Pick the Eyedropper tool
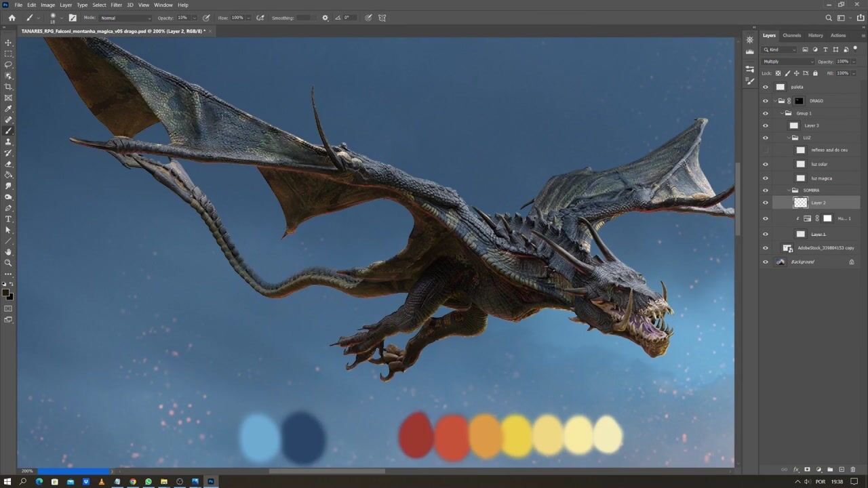Image resolution: width=868 pixels, height=488 pixels. click(x=8, y=108)
